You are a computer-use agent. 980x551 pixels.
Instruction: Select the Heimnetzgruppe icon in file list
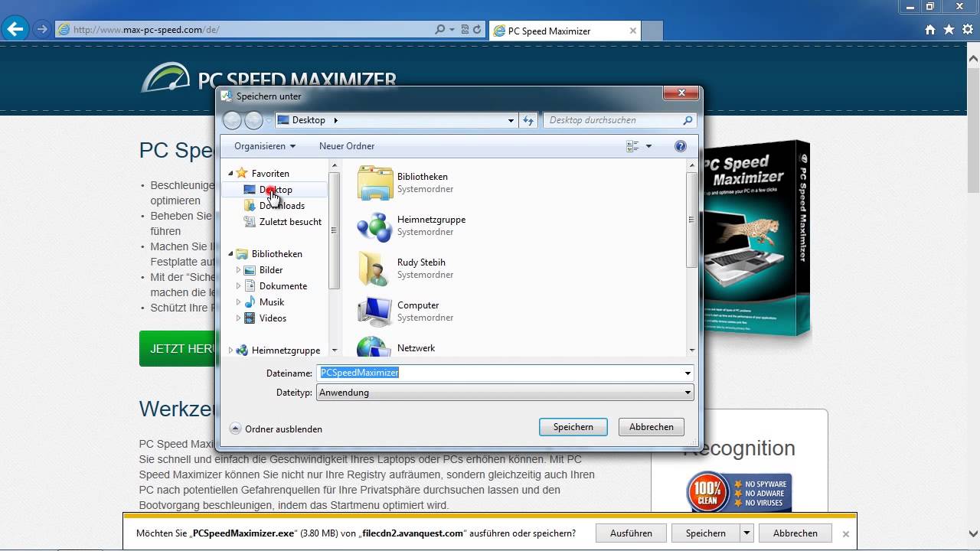(375, 226)
